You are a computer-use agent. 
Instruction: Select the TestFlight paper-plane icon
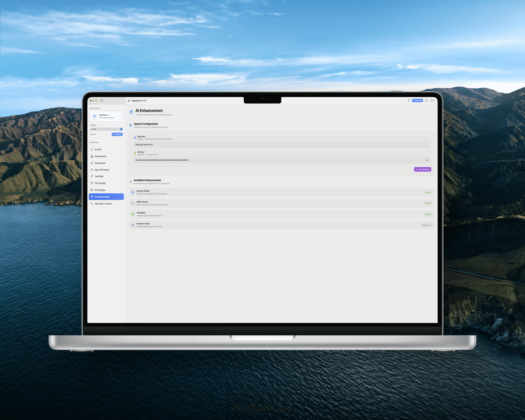point(92,176)
